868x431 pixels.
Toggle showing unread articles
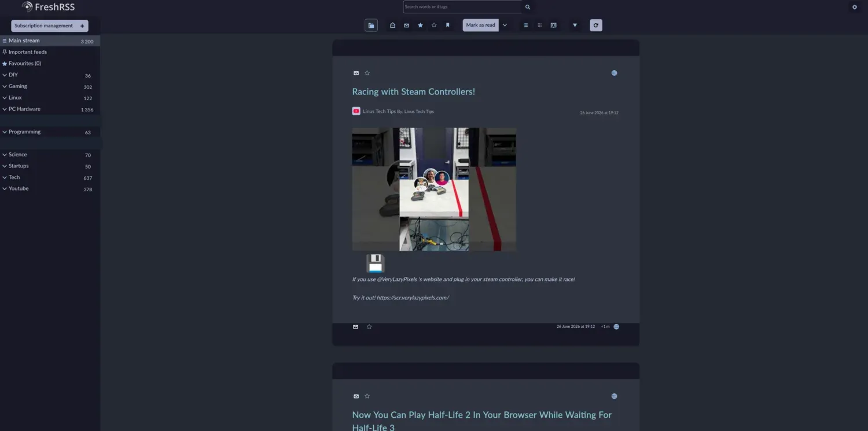coord(407,25)
